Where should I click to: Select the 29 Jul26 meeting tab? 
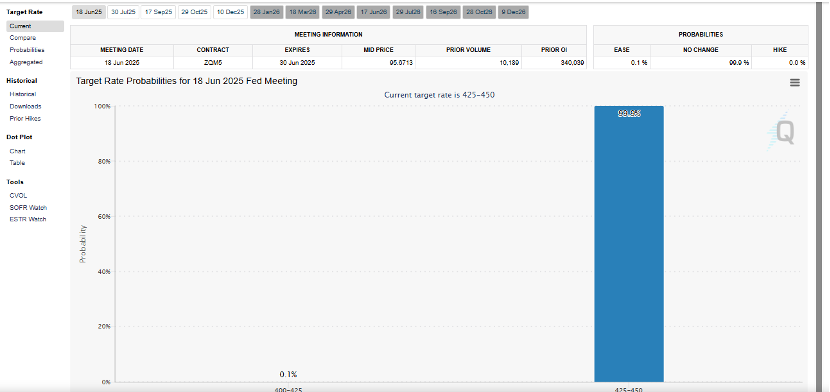coord(408,12)
